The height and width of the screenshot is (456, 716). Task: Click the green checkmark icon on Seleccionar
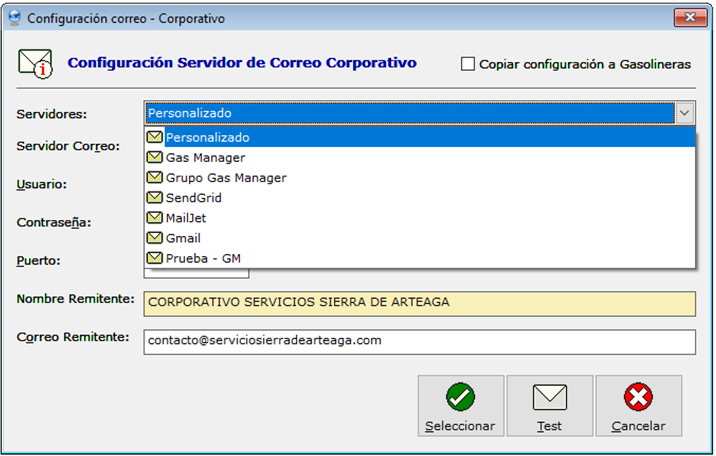point(460,398)
